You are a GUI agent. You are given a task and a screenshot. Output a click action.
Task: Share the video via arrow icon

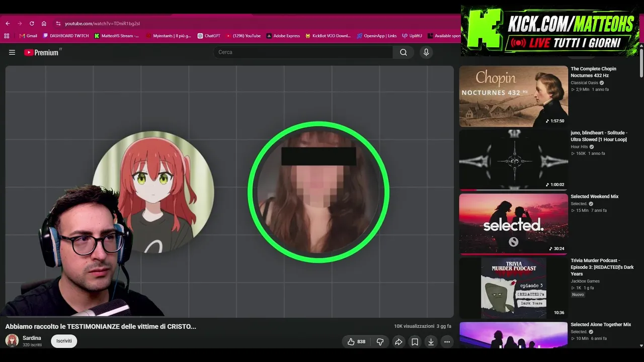point(398,342)
